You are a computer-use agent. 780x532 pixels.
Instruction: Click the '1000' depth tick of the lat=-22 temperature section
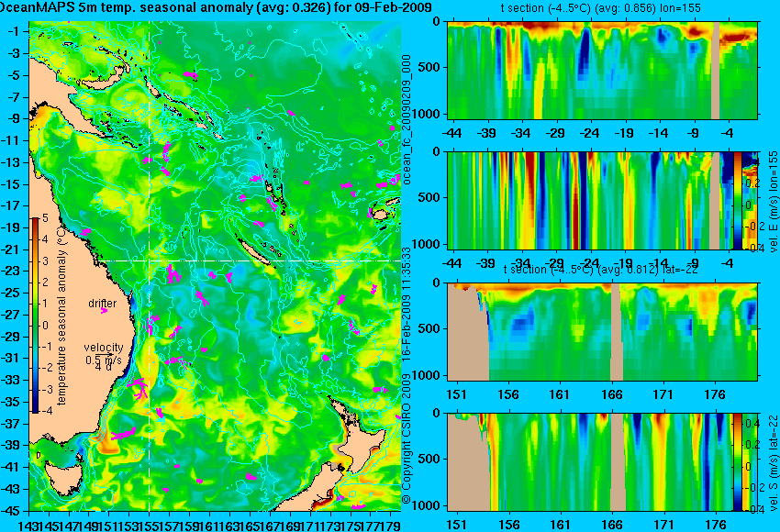(x=427, y=375)
